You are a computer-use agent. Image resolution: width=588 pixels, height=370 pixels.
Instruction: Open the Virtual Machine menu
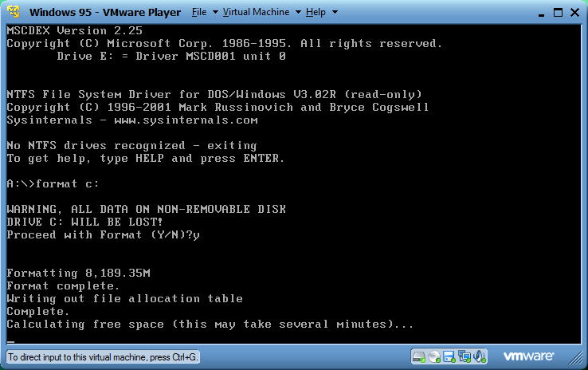256,12
